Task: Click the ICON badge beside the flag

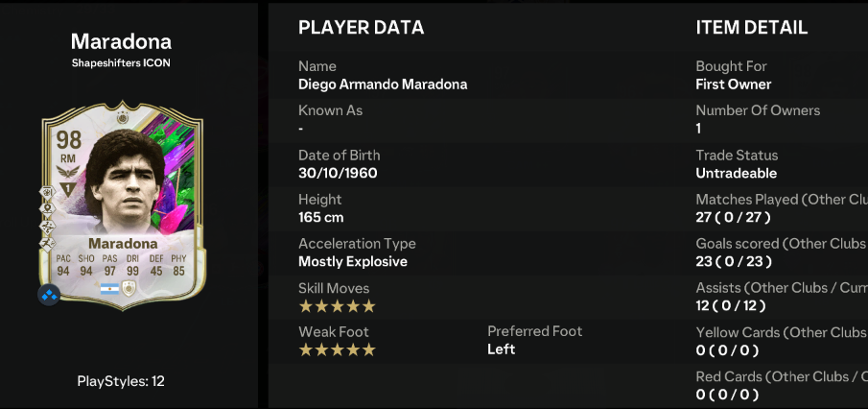Action: coord(129,287)
